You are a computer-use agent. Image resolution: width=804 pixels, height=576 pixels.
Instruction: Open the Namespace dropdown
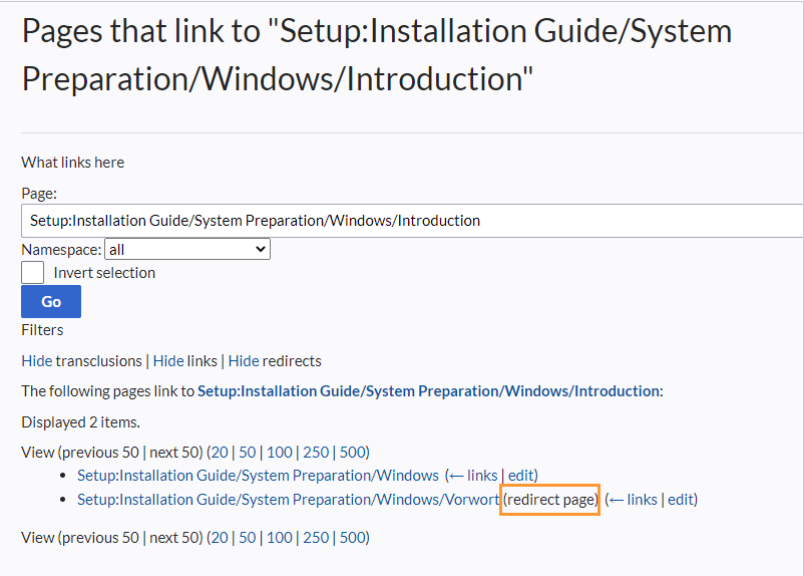click(187, 250)
